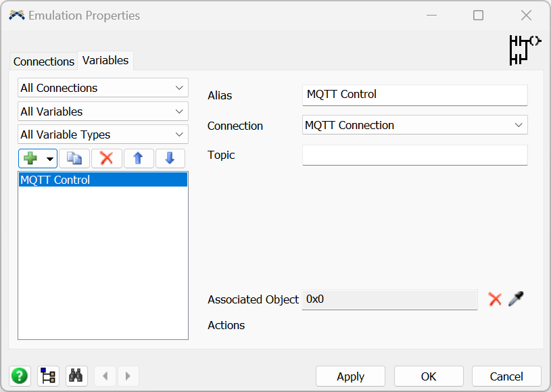Screen dimensions: 551x392
Task: Expand the All Variables filter dropdown
Action: [x=103, y=112]
